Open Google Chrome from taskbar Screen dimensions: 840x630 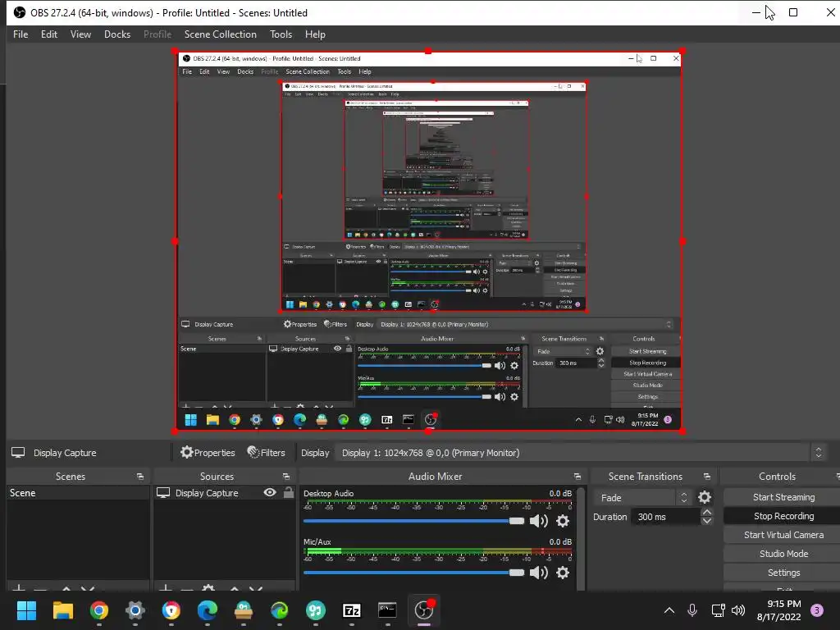tap(99, 610)
